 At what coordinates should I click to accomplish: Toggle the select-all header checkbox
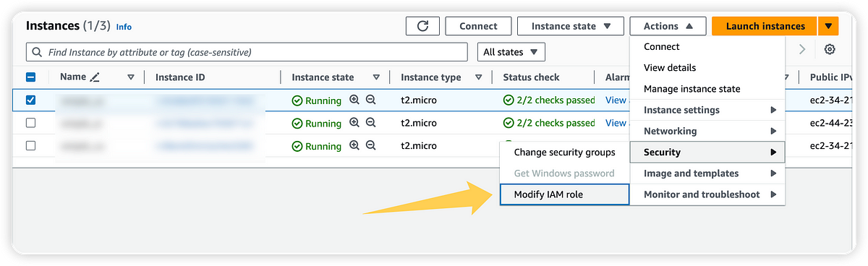tap(30, 77)
